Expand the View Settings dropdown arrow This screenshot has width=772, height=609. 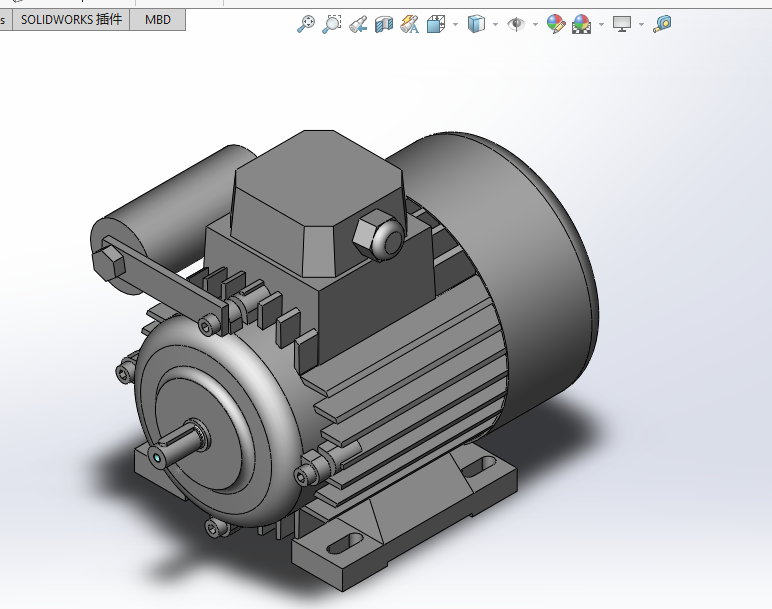[x=641, y=24]
